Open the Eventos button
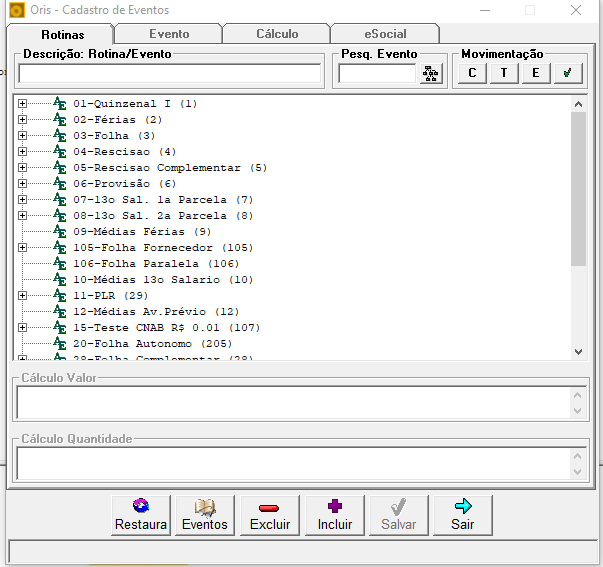This screenshot has height=567, width=603. 205,515
